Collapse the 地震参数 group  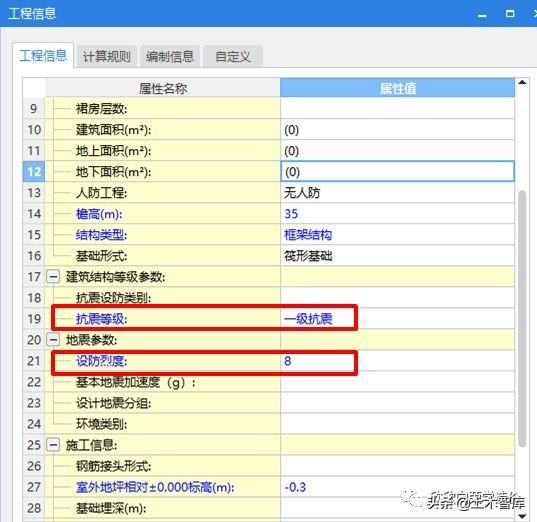[x=53, y=339]
